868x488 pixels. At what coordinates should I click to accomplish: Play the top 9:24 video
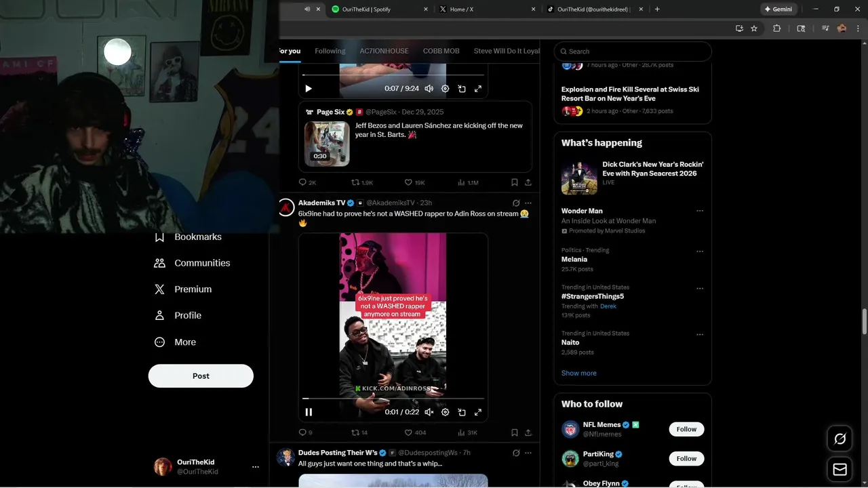309,89
